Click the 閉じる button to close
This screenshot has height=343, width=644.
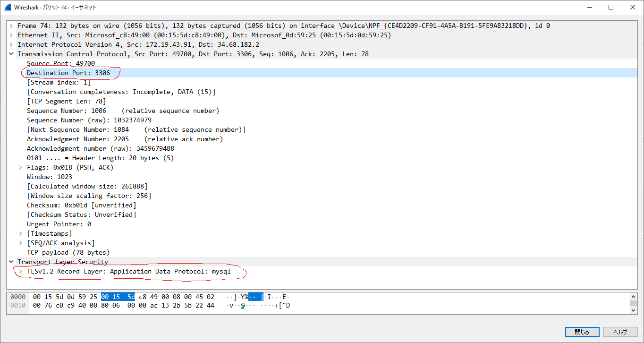[x=582, y=332]
